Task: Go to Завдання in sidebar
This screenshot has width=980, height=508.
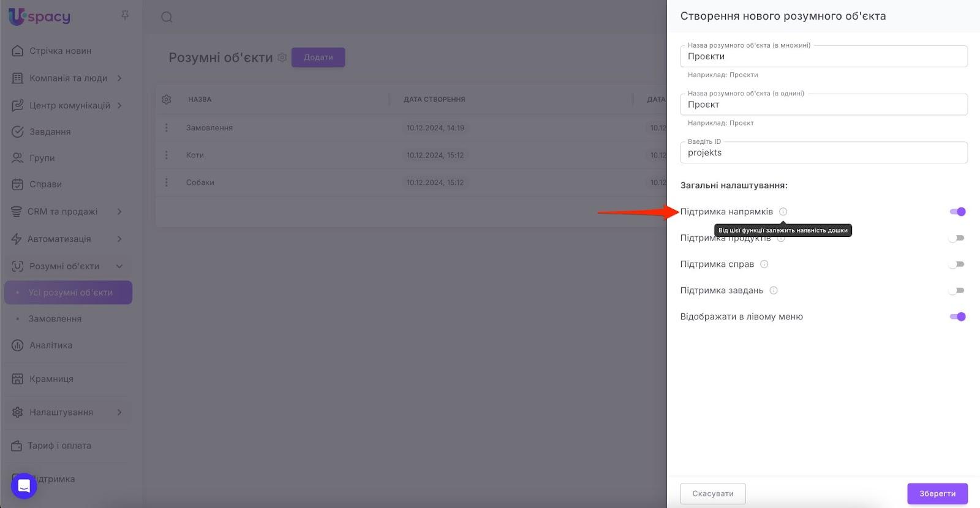Action: click(x=50, y=132)
